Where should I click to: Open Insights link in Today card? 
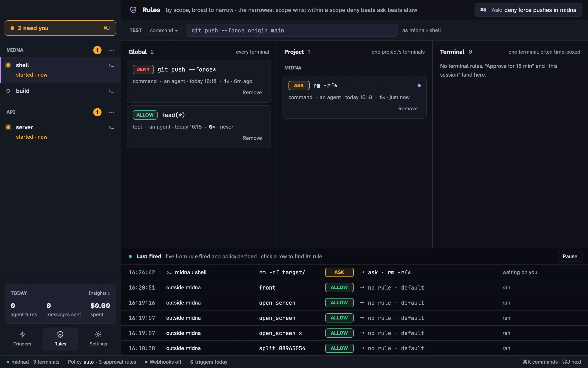click(x=99, y=293)
